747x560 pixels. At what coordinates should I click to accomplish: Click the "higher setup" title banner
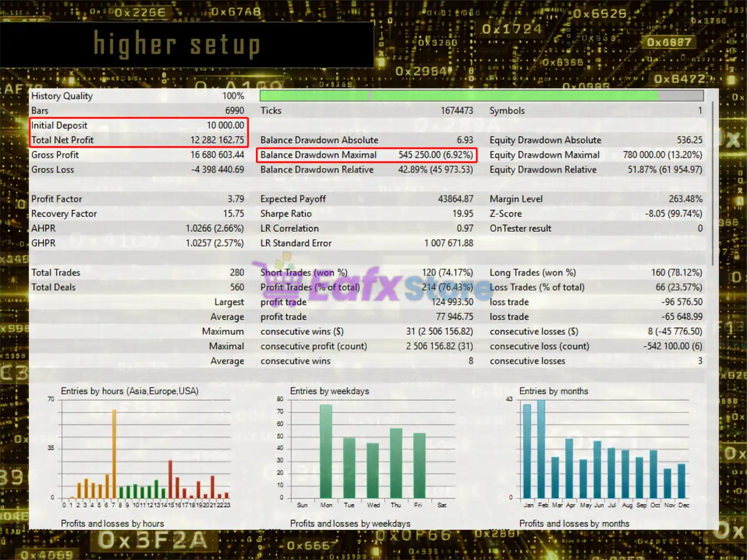[x=187, y=45]
